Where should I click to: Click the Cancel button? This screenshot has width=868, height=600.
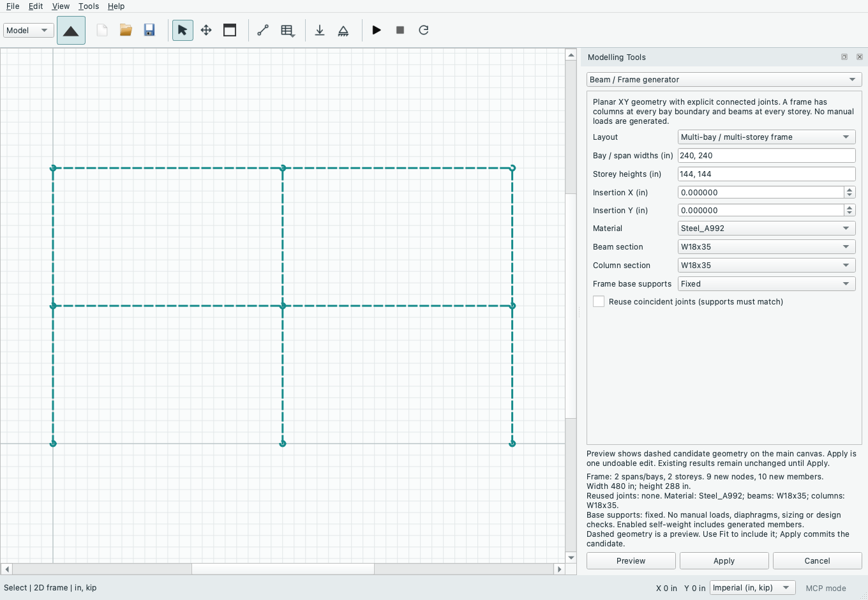[x=818, y=561]
